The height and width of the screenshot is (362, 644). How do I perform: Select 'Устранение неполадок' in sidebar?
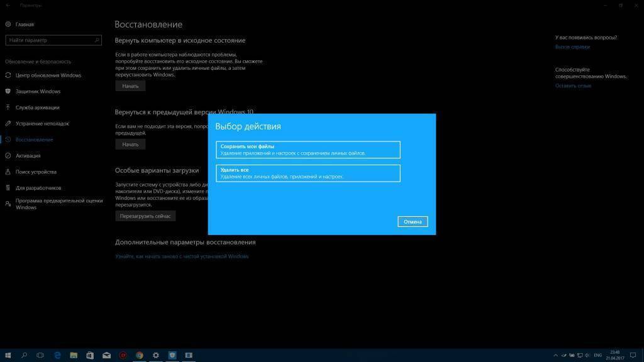pyautogui.click(x=42, y=124)
